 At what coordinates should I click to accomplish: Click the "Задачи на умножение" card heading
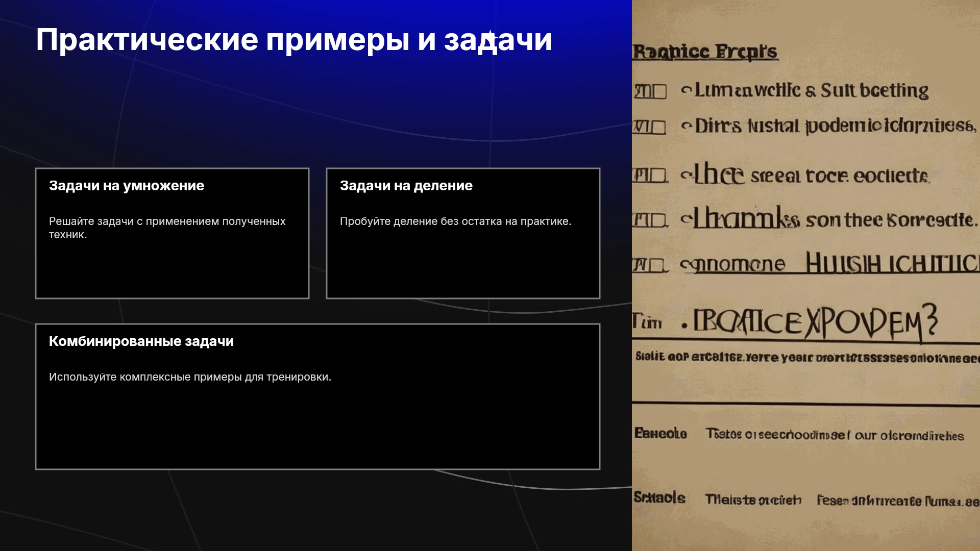coord(127,186)
